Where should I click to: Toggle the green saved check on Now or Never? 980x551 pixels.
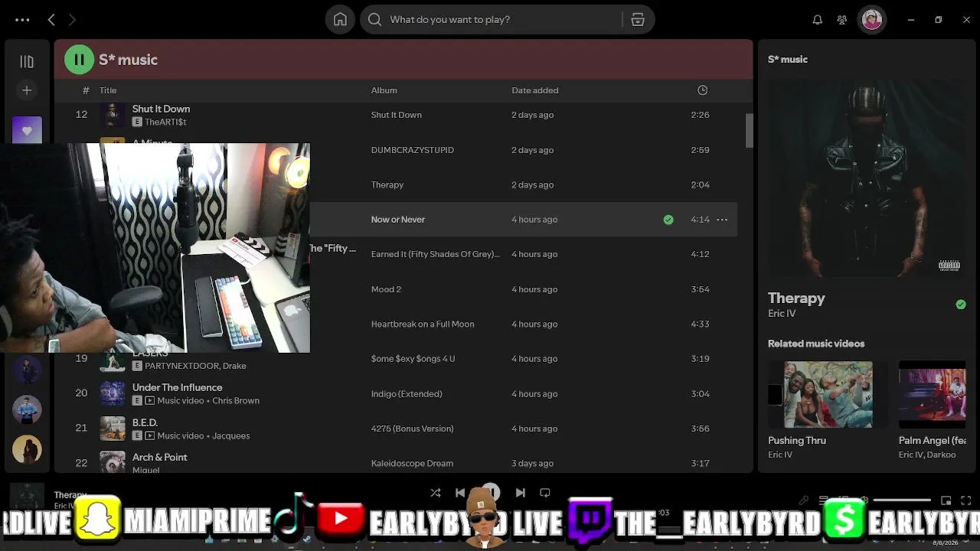pos(668,220)
